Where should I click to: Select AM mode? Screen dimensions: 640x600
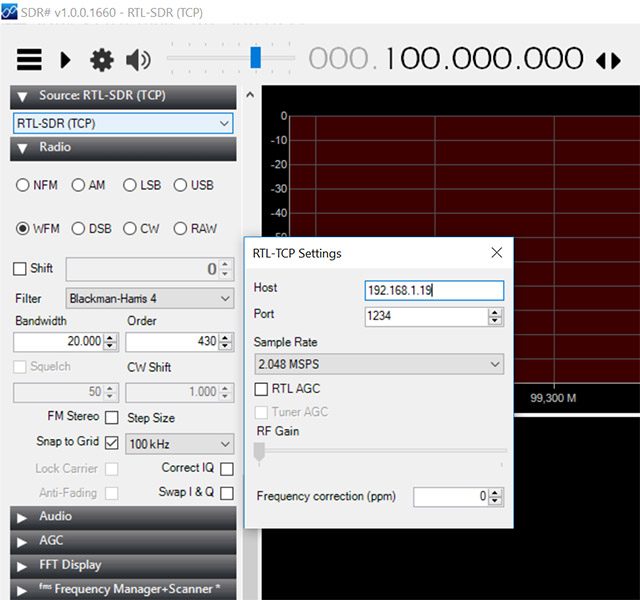pyautogui.click(x=88, y=185)
